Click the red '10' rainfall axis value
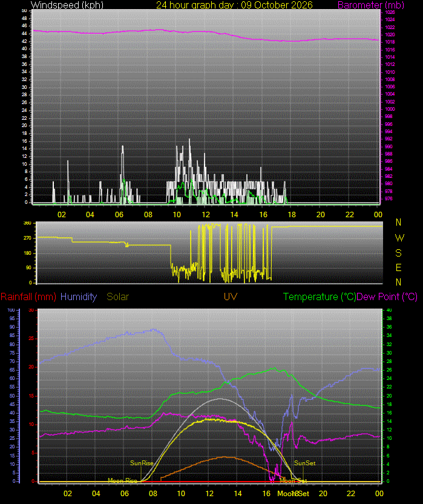Viewport: 423px width, 504px height. [31, 424]
